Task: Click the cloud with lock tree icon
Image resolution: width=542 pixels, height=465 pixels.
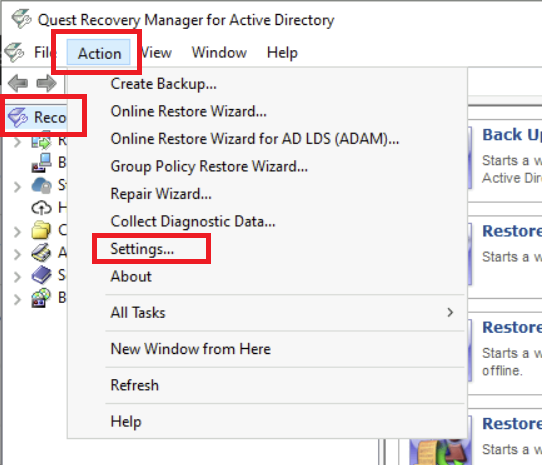Action: (x=41, y=185)
